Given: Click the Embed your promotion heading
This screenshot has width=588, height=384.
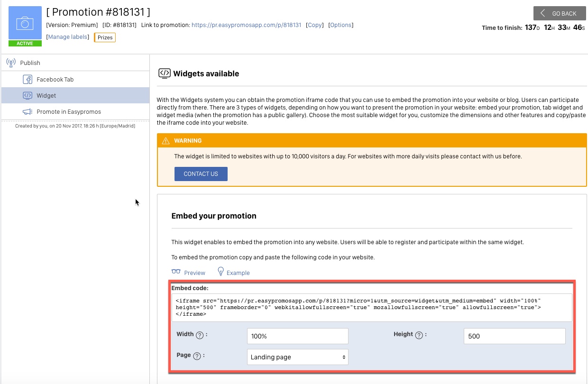Looking at the screenshot, I should click(x=214, y=216).
